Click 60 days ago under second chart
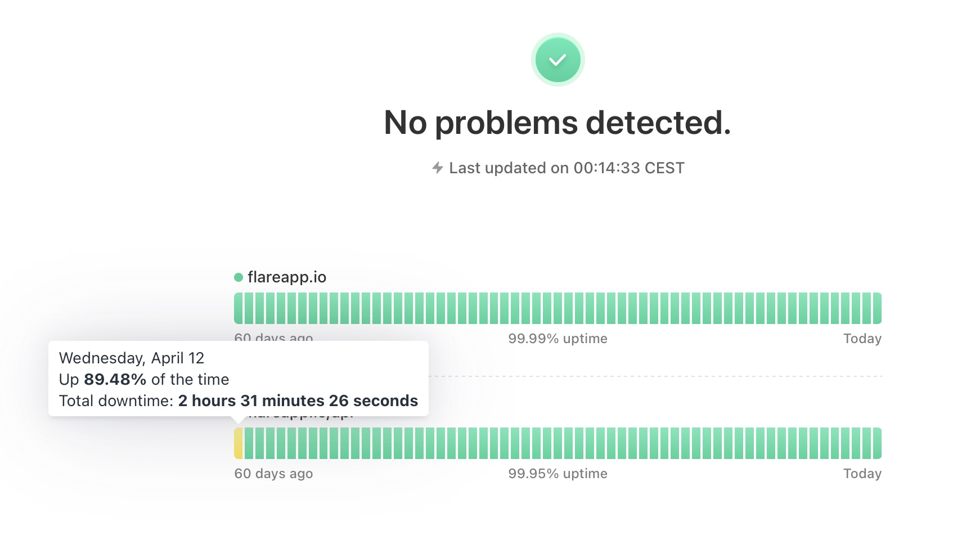The image size is (980, 540). [273, 474]
